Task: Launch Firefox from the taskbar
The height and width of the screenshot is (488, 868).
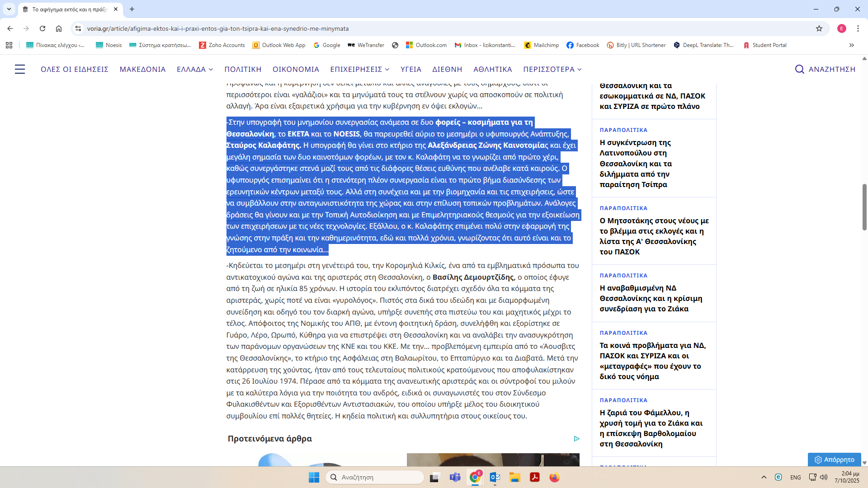Action: pyautogui.click(x=554, y=477)
